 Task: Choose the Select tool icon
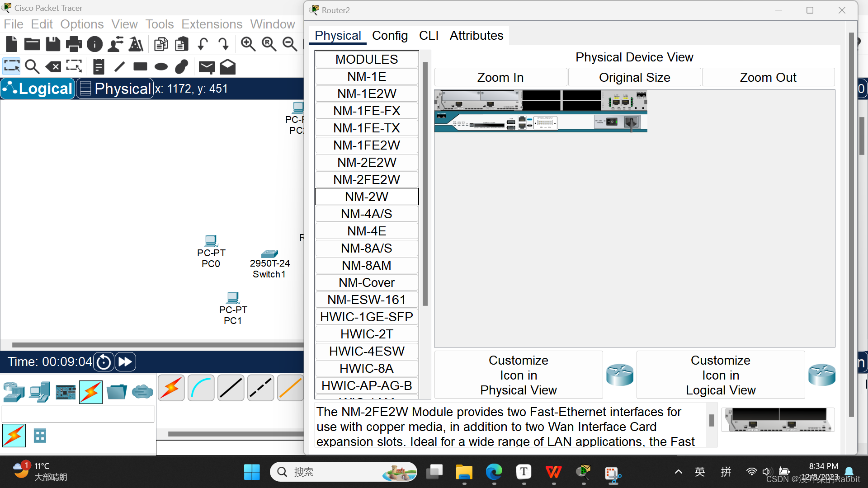pos(11,66)
